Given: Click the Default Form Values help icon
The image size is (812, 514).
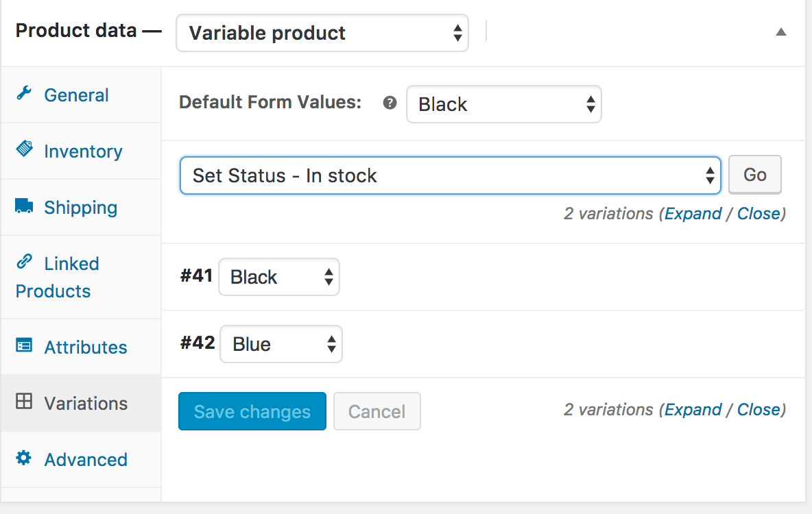Looking at the screenshot, I should 390,103.
